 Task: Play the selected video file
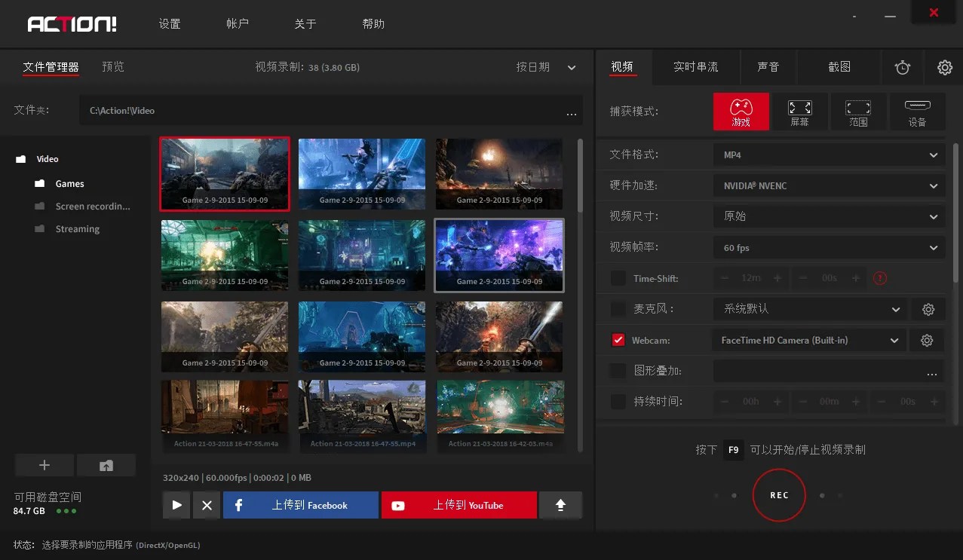(176, 505)
